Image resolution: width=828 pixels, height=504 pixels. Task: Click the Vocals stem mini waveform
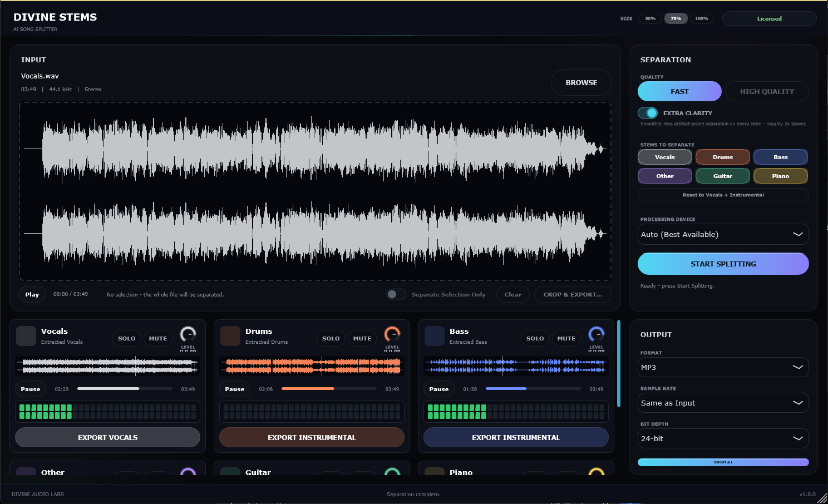tap(108, 365)
